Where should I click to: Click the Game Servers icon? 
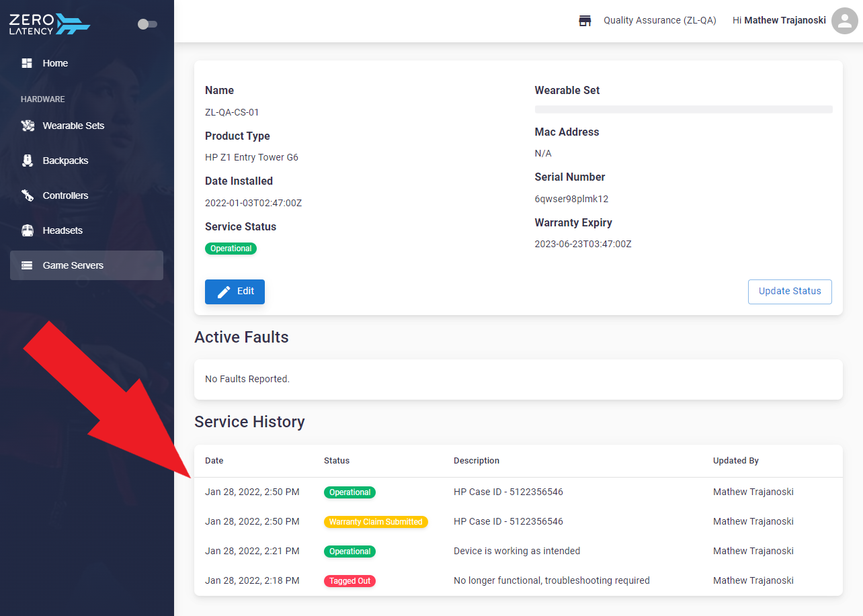click(x=27, y=265)
